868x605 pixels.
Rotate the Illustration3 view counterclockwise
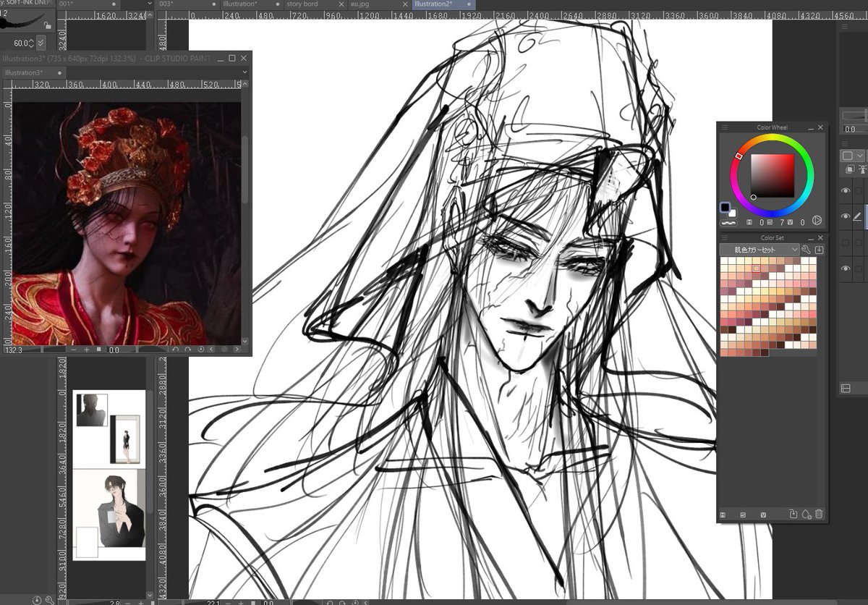pyautogui.click(x=175, y=350)
